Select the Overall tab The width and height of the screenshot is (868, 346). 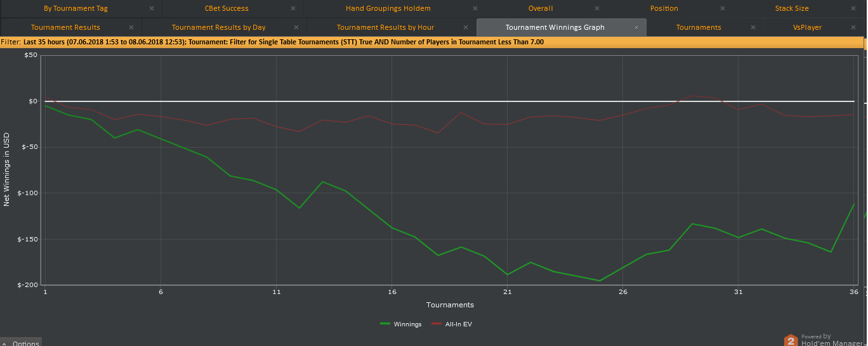pos(541,9)
